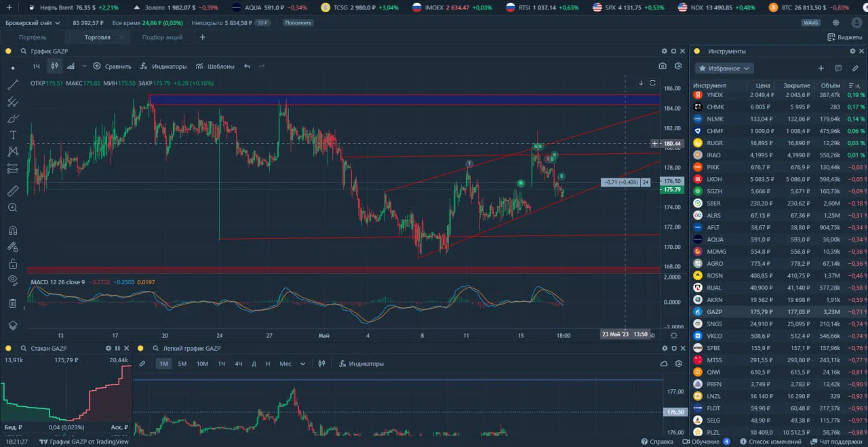This screenshot has height=447, width=868.
Task: Select the SBER row in the instruments list
Action: coord(778,203)
